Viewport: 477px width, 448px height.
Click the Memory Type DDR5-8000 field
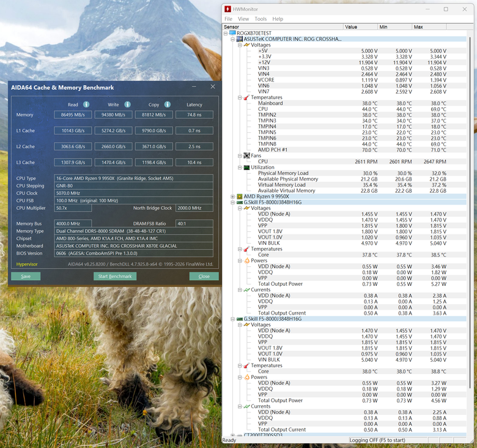pos(133,231)
